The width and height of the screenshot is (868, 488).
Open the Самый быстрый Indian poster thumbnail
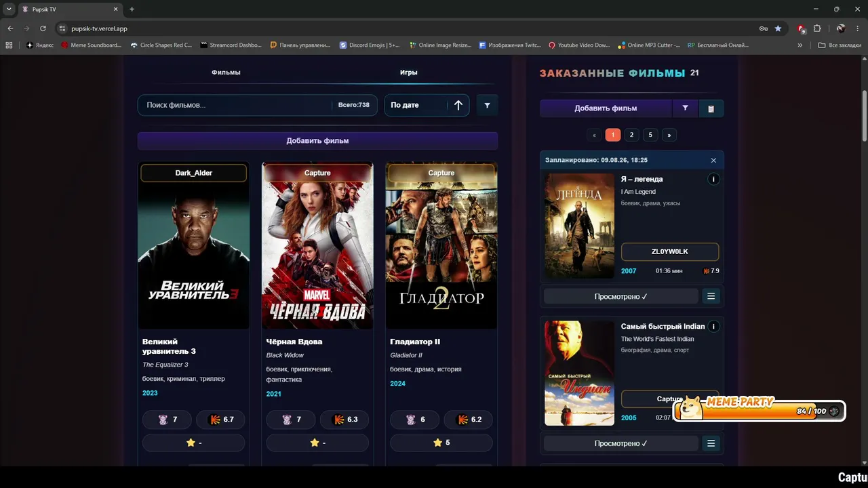579,373
